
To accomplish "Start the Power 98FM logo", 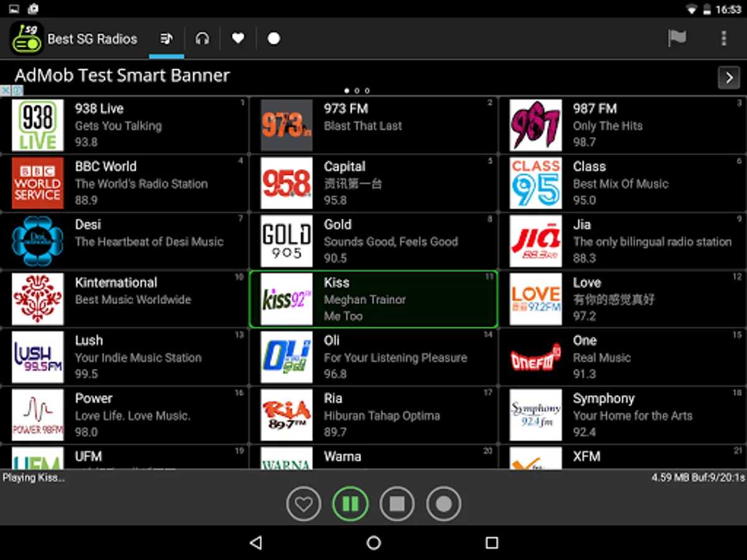I will (37, 414).
